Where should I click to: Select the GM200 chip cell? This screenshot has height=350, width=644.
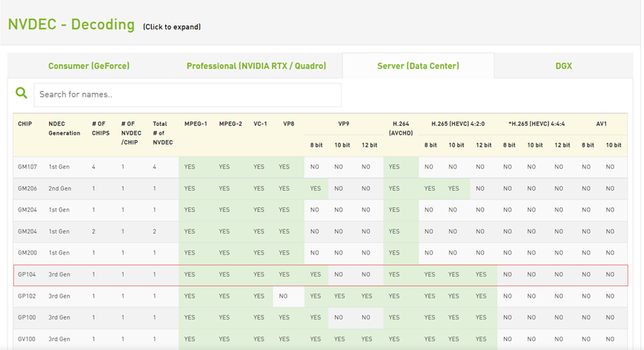tap(27, 252)
